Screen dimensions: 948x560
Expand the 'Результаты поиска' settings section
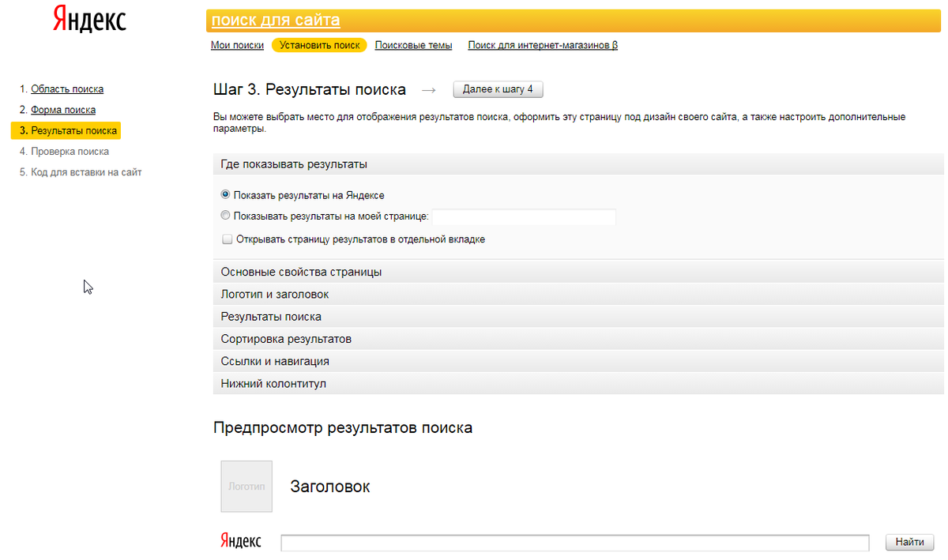[578, 317]
